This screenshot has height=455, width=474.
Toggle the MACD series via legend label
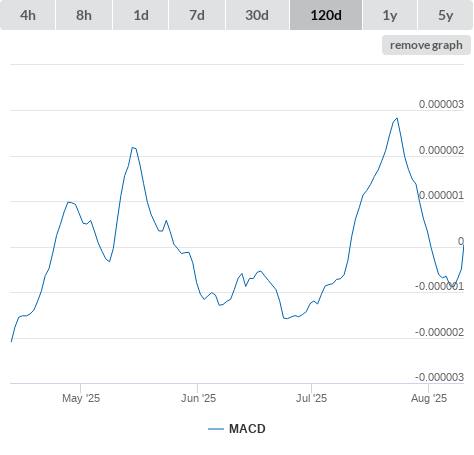(247, 429)
